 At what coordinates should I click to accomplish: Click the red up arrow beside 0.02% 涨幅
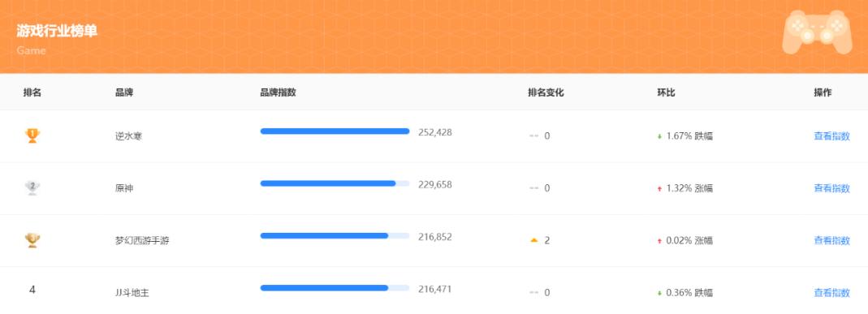(x=659, y=241)
